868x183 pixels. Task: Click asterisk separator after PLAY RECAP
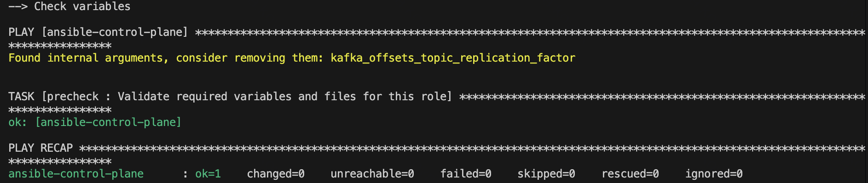472,148
